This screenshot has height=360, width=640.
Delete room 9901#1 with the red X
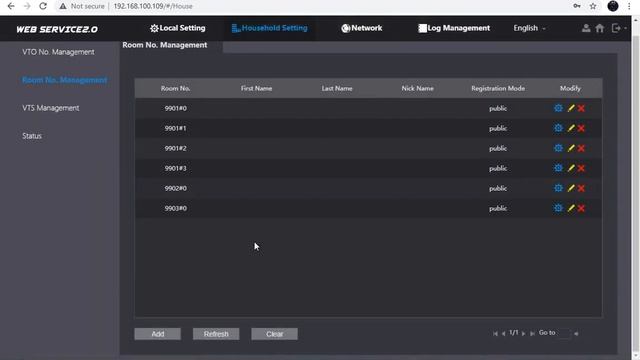point(581,128)
